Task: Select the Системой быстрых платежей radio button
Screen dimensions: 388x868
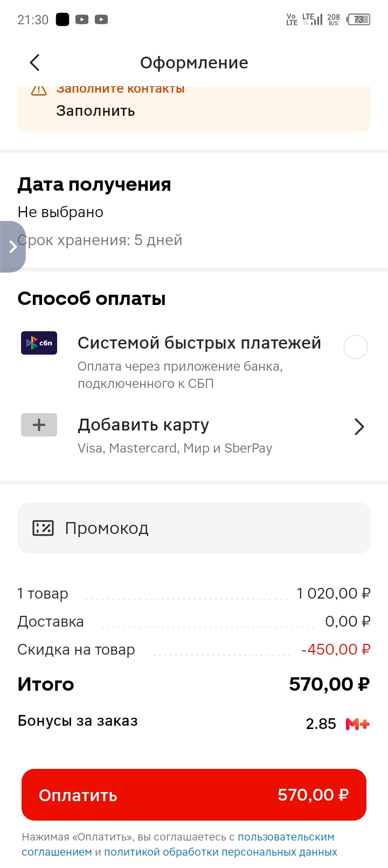Action: pyautogui.click(x=356, y=347)
